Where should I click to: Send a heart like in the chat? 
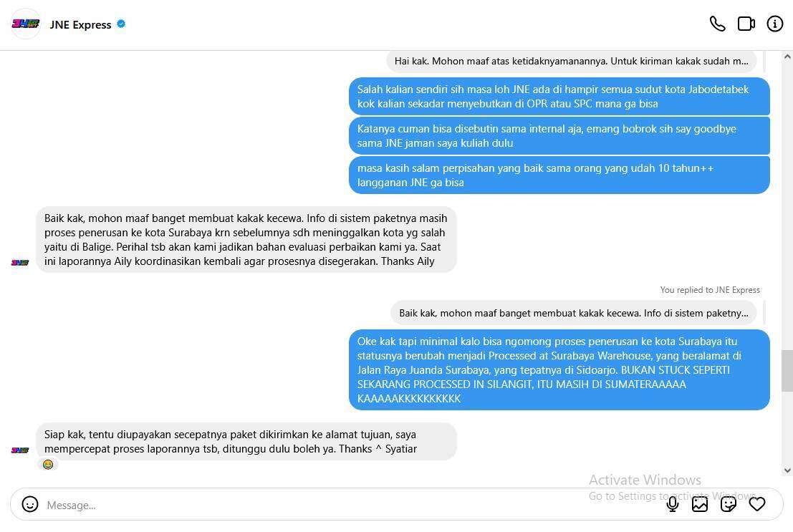(757, 504)
